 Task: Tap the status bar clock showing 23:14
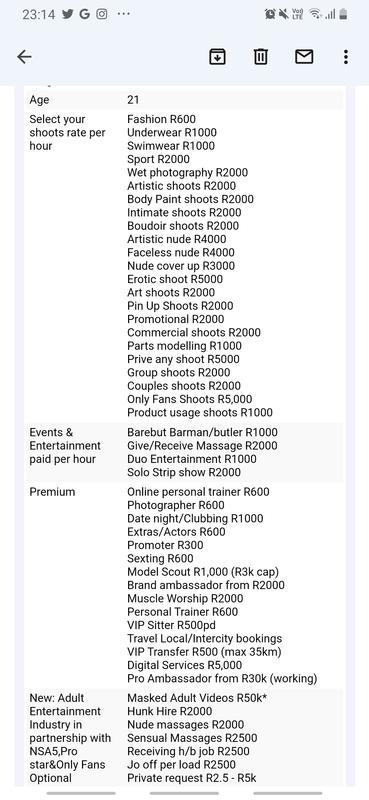[x=38, y=14]
